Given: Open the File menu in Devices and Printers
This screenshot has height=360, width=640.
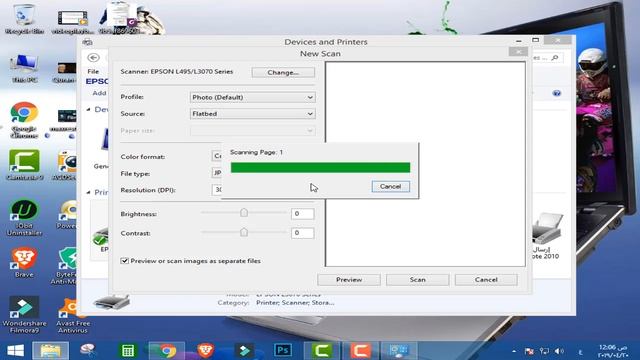Looking at the screenshot, I should pos(93,71).
